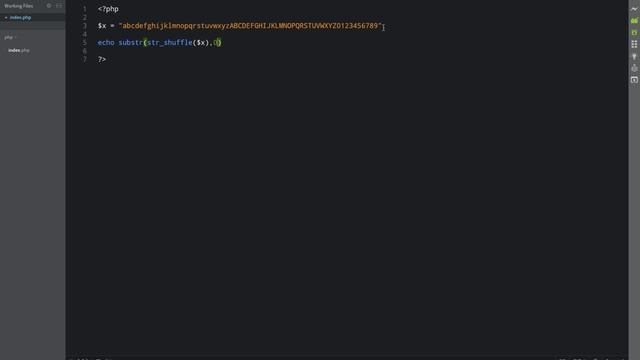The width and height of the screenshot is (640, 360).
Task: Open the green extension icon below Live Preview
Action: coord(634,20)
